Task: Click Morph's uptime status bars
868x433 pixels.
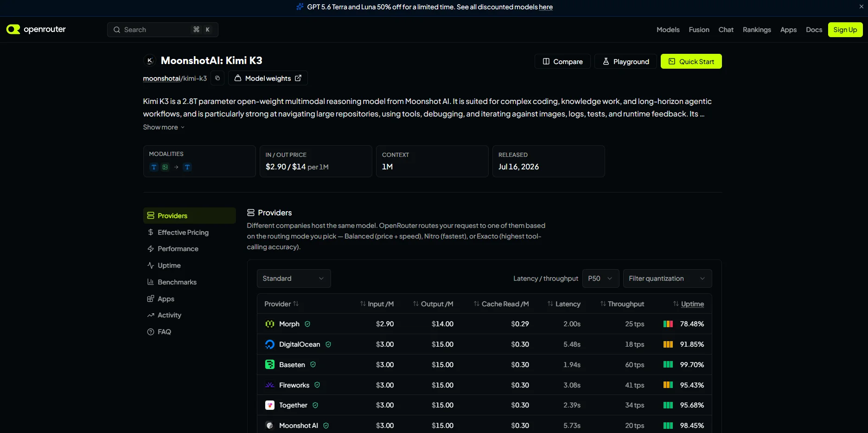Action: [x=668, y=324]
